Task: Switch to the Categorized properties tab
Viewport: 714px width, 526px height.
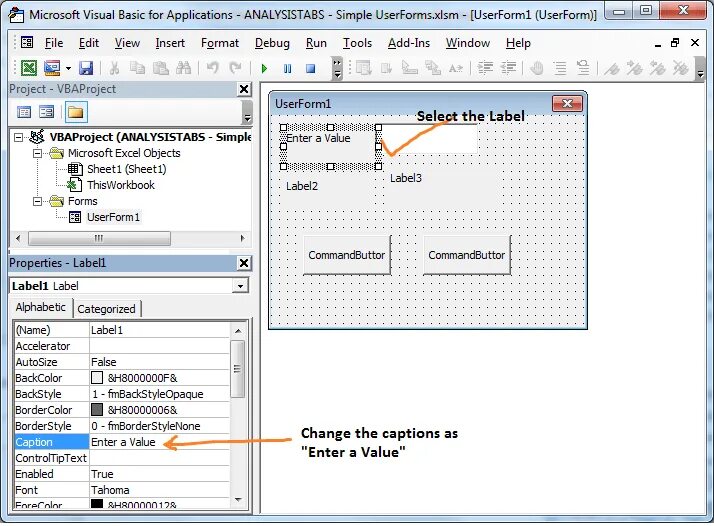Action: tap(107, 309)
